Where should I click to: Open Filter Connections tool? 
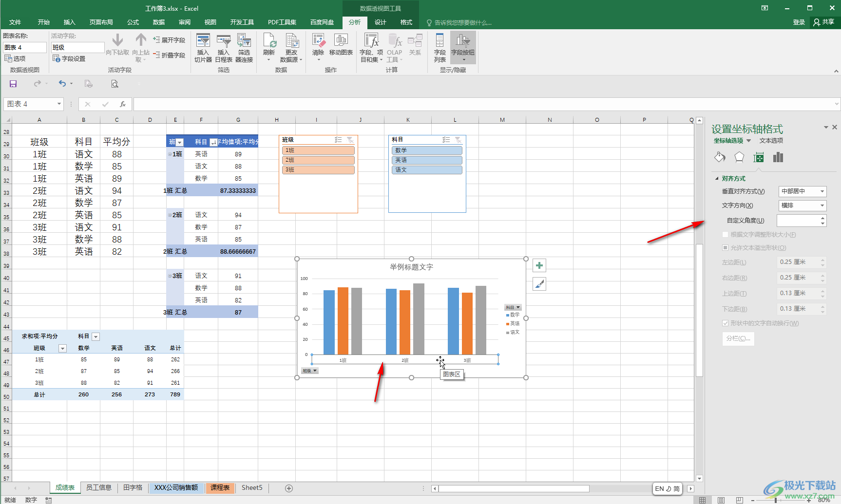pyautogui.click(x=244, y=48)
